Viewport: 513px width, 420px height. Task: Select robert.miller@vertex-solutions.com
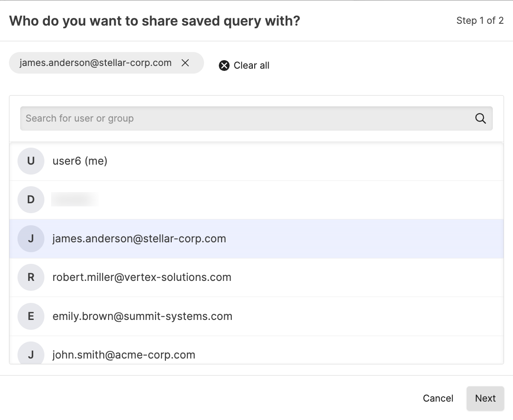click(x=142, y=277)
